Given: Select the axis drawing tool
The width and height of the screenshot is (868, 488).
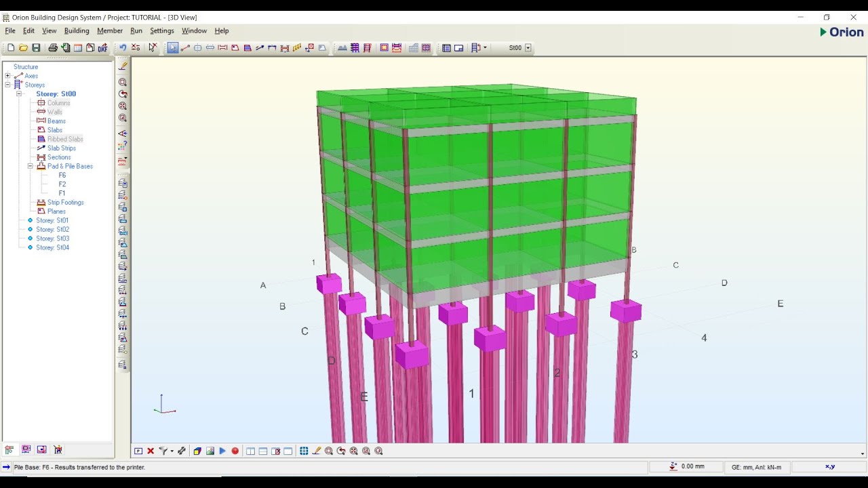Looking at the screenshot, I should pos(185,47).
